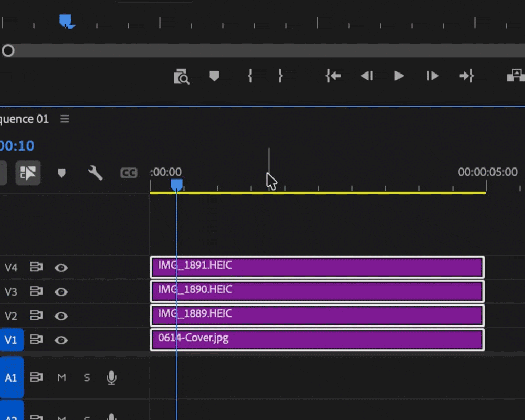Open the Sequence 01 panel menu

[x=65, y=119]
